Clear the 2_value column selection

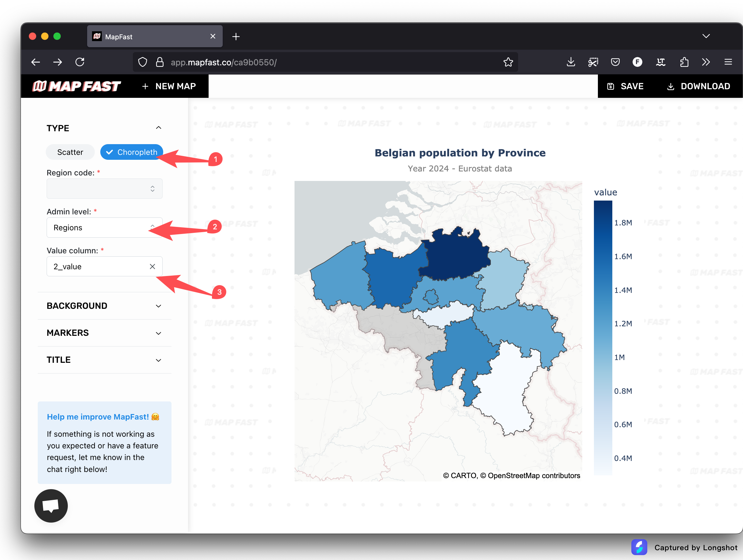coord(152,267)
